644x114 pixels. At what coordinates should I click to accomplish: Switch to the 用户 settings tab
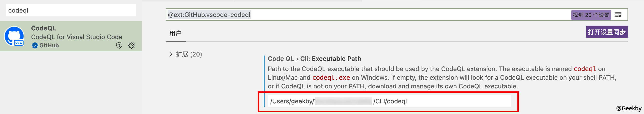coord(175,33)
